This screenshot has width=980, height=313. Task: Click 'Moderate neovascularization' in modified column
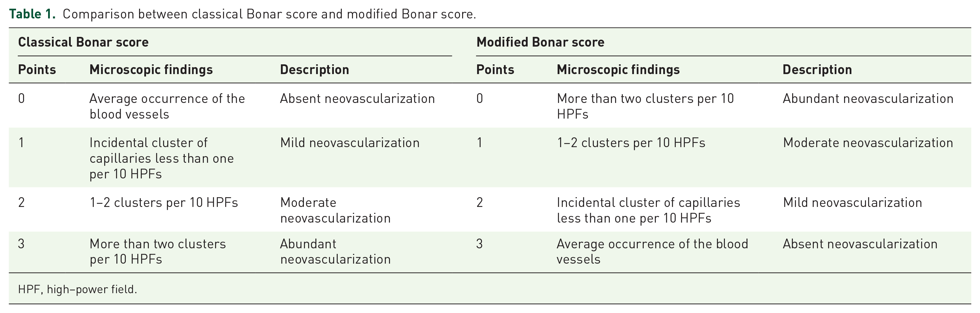(868, 143)
